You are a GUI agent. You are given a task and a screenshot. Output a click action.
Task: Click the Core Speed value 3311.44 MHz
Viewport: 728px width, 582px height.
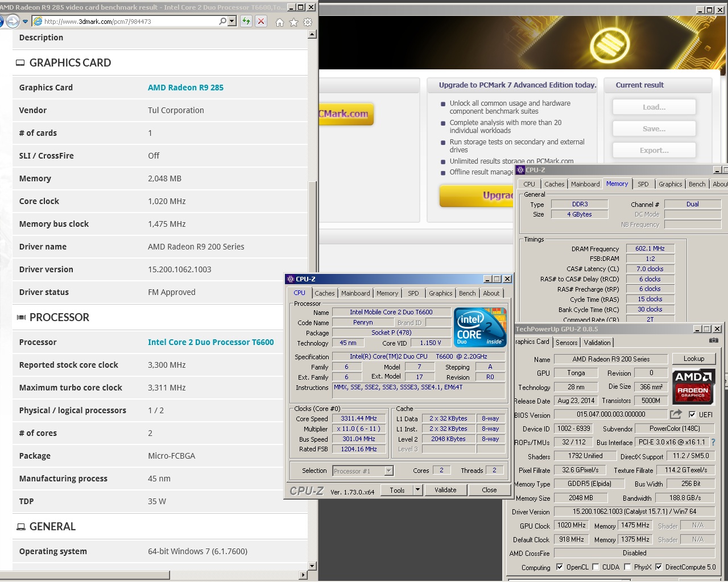click(x=359, y=418)
